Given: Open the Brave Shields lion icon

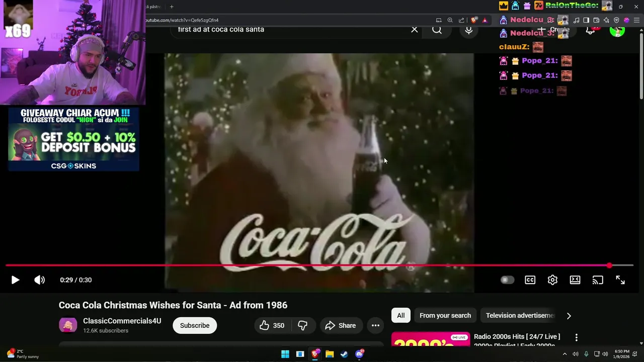Looking at the screenshot, I should click(474, 20).
